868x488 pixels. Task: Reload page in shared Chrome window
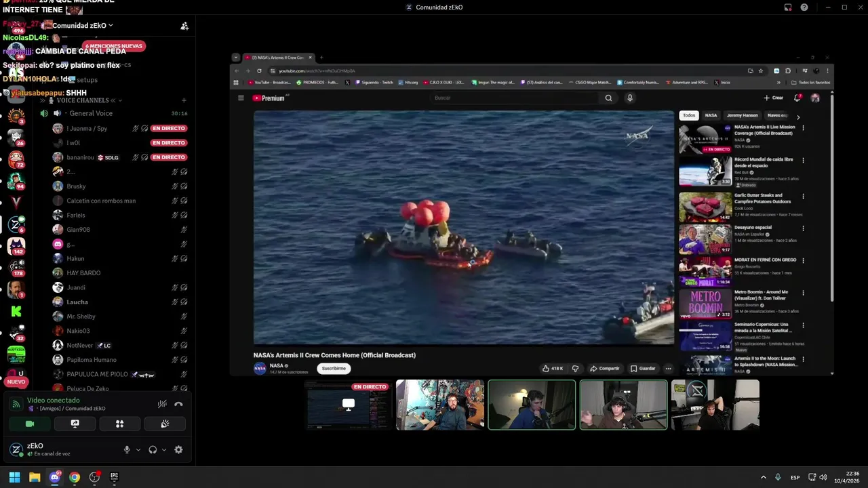(259, 70)
